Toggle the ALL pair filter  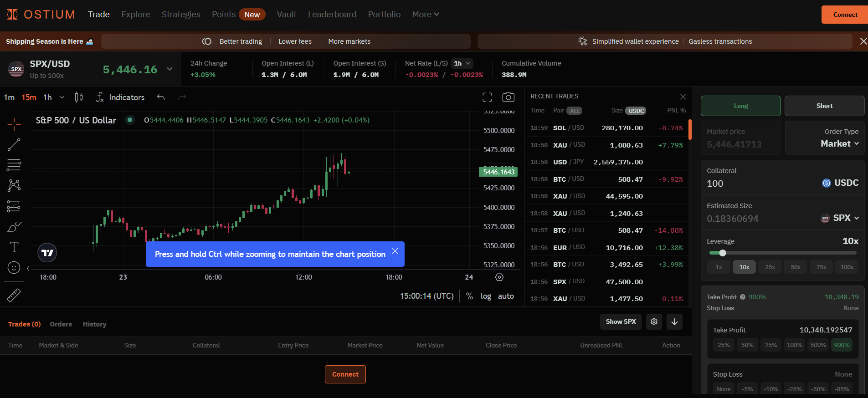(x=575, y=111)
